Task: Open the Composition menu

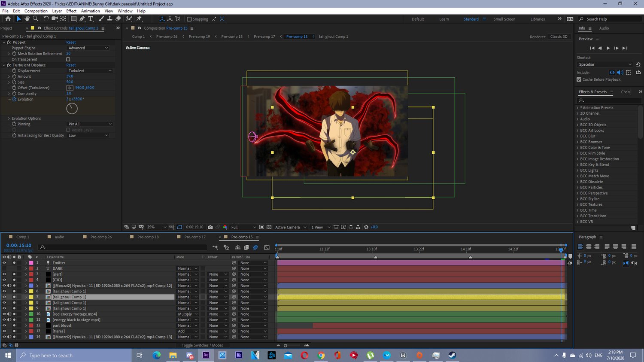Action: tap(36, 11)
